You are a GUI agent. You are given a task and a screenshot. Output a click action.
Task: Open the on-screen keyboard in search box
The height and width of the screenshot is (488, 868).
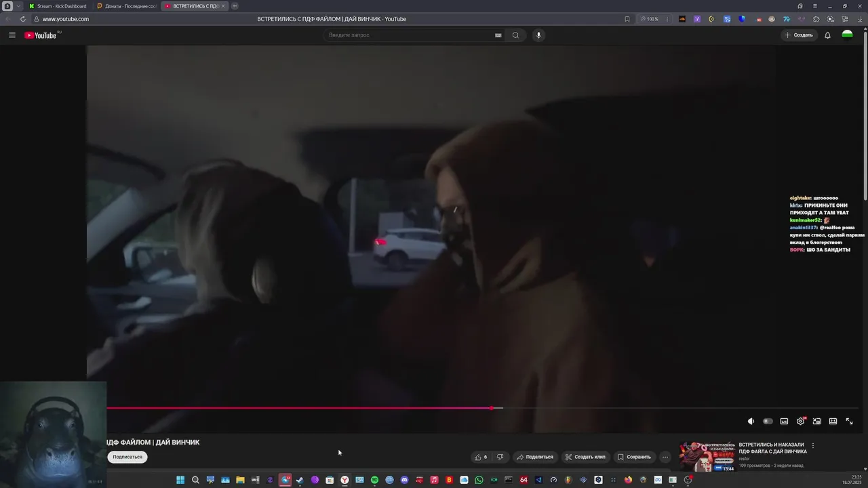498,35
